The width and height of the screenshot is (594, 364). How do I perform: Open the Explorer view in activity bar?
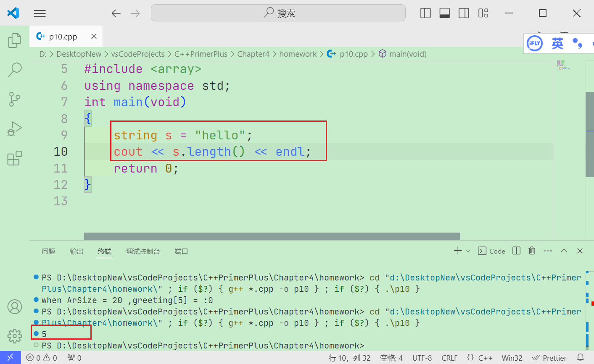click(x=15, y=40)
